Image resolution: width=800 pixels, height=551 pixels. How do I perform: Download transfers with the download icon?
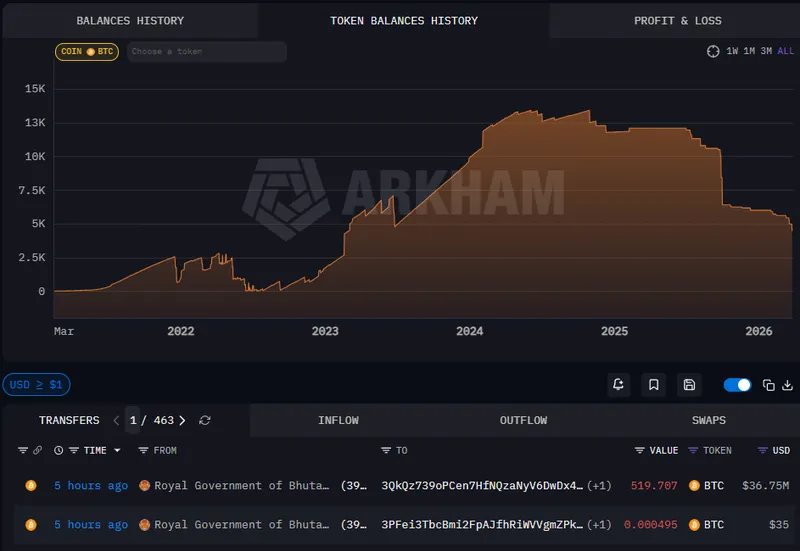(x=787, y=385)
